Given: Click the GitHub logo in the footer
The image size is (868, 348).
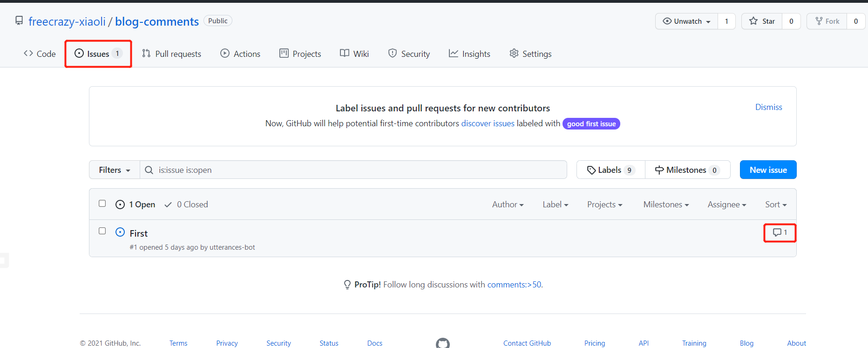Looking at the screenshot, I should 442,343.
